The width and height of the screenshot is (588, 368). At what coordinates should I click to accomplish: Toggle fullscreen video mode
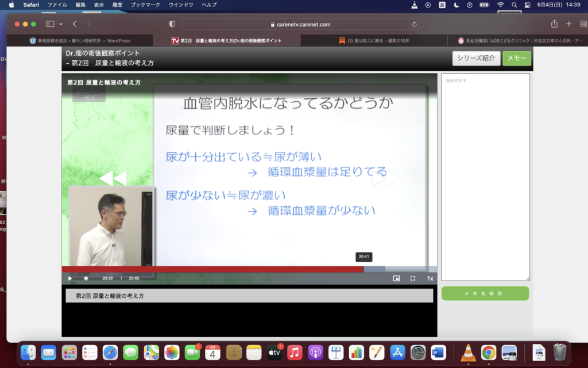point(412,278)
